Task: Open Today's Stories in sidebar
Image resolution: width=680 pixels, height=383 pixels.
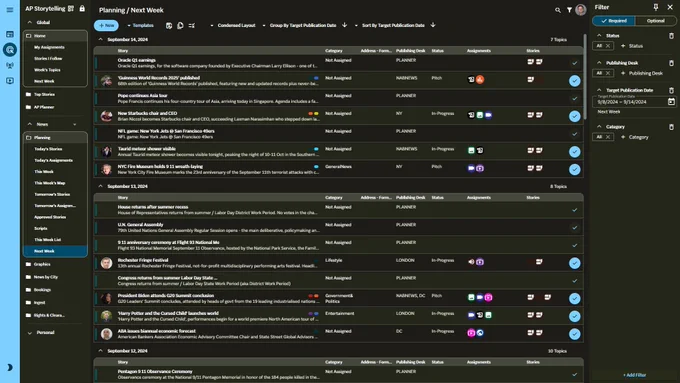Action: (x=48, y=149)
